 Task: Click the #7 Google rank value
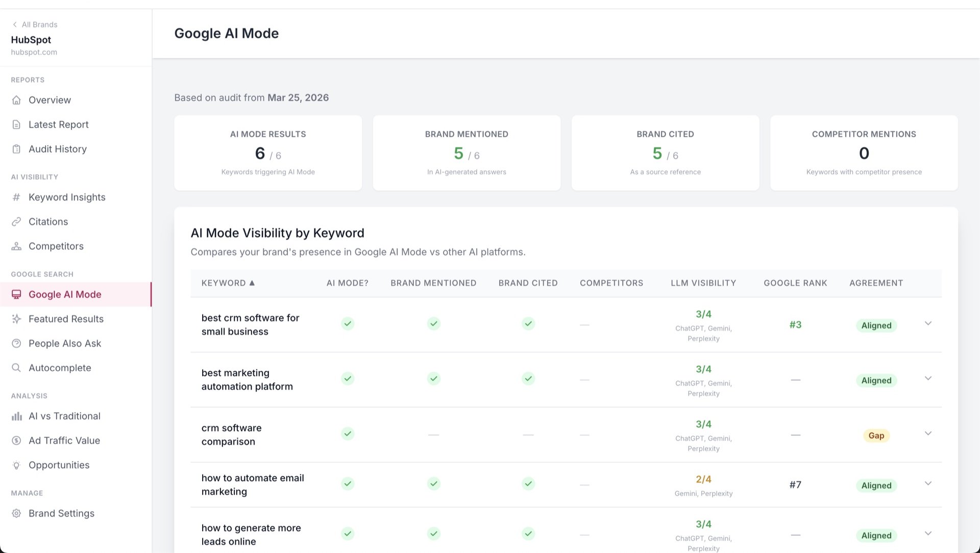point(795,485)
